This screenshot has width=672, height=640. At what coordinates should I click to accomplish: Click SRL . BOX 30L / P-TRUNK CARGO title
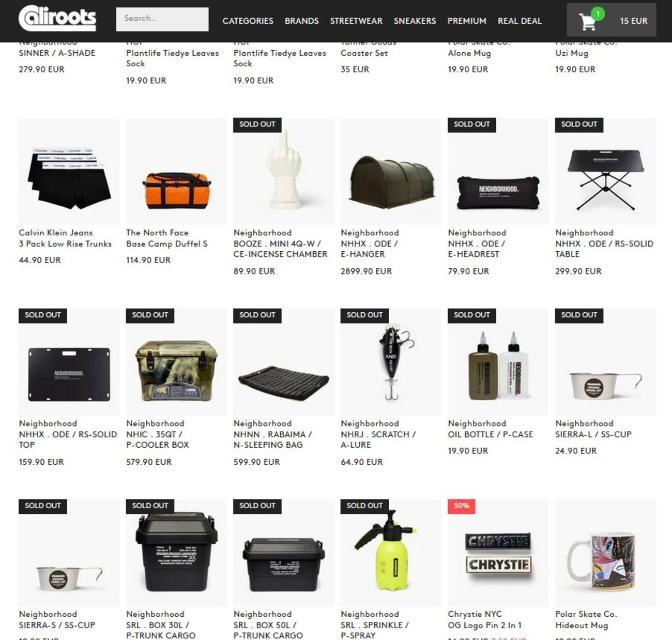161,630
